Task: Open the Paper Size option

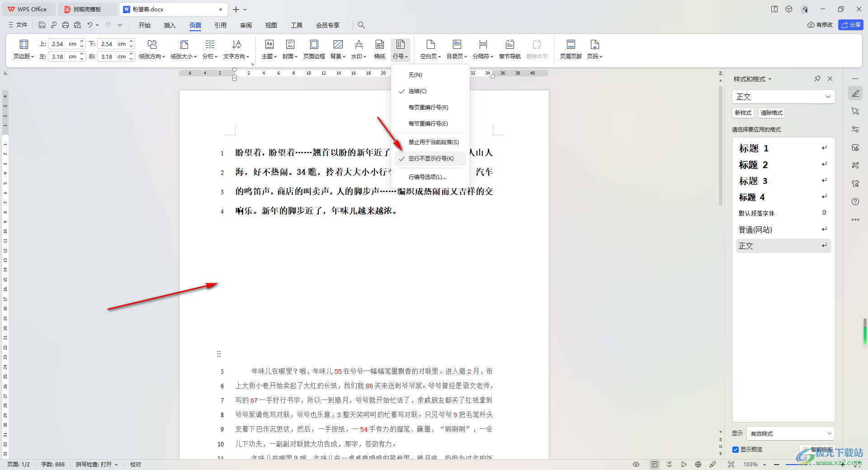Action: 184,49
